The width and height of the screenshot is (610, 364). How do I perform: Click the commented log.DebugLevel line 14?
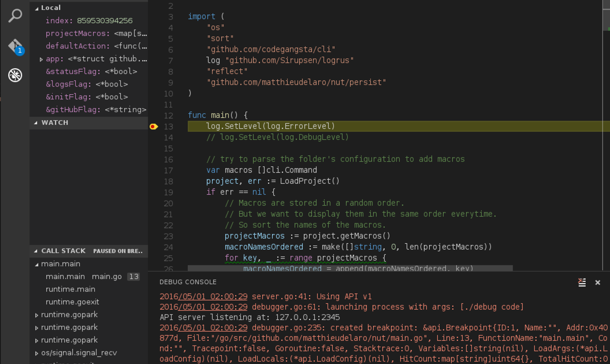click(277, 137)
